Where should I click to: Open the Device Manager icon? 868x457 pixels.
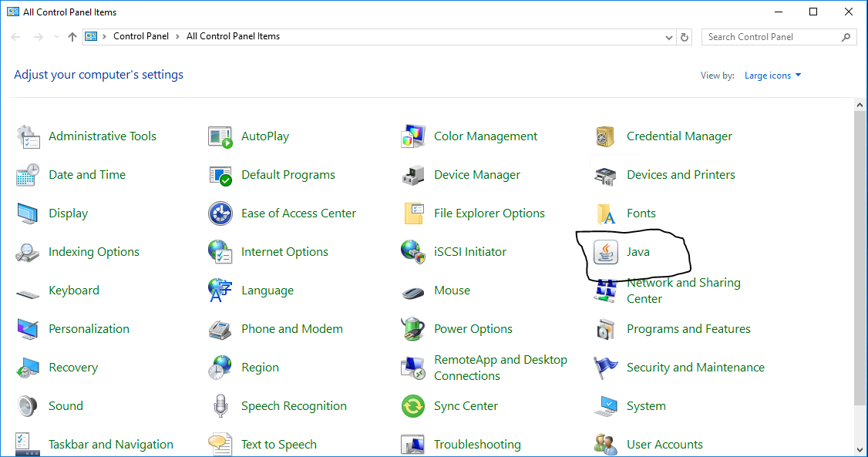[x=413, y=176]
